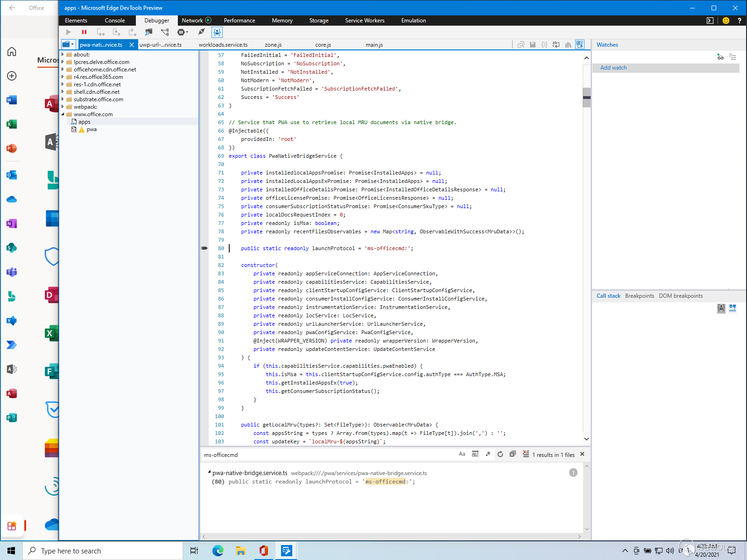Toggle the Just My Code button

click(217, 32)
